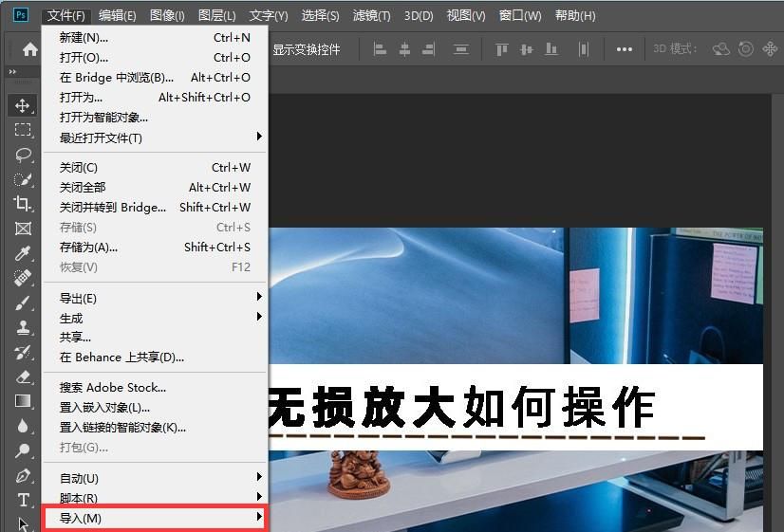The image size is (784, 532).
Task: Click distribute horizontally icon
Action: (584, 49)
